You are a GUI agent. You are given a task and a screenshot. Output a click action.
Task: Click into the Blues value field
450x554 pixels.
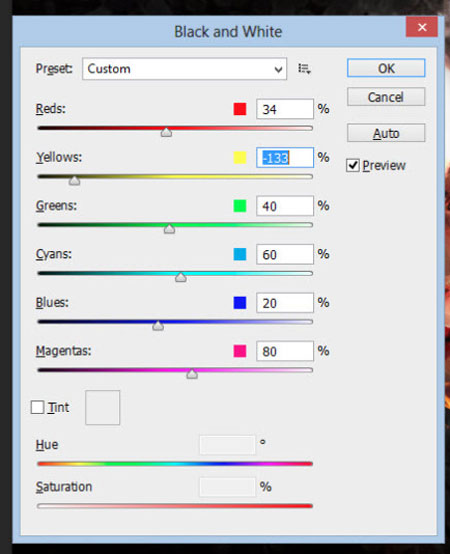pyautogui.click(x=285, y=303)
